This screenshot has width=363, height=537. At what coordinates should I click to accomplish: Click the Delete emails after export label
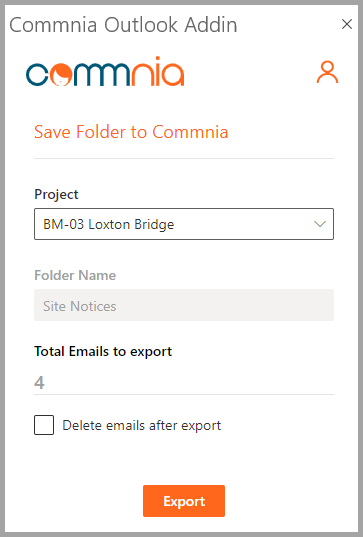click(x=141, y=425)
